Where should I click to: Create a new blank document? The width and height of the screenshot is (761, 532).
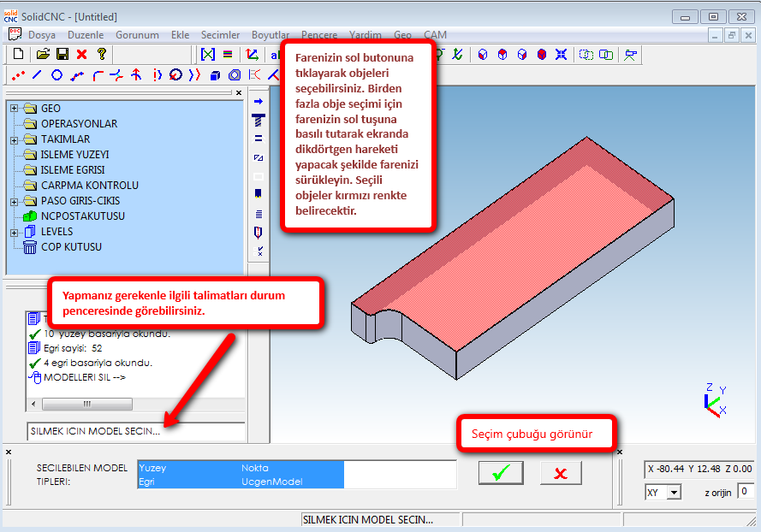(19, 54)
